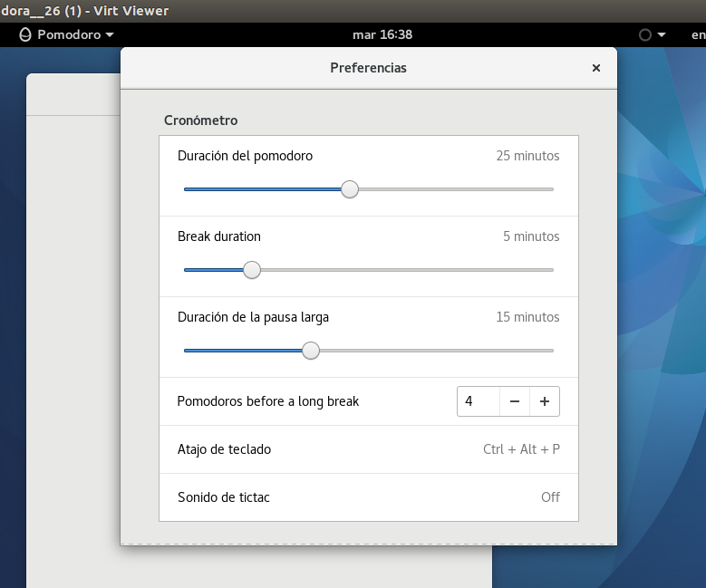Click the Ctrl + Alt + P shortcut value
The width and height of the screenshot is (706, 588).
pos(521,449)
